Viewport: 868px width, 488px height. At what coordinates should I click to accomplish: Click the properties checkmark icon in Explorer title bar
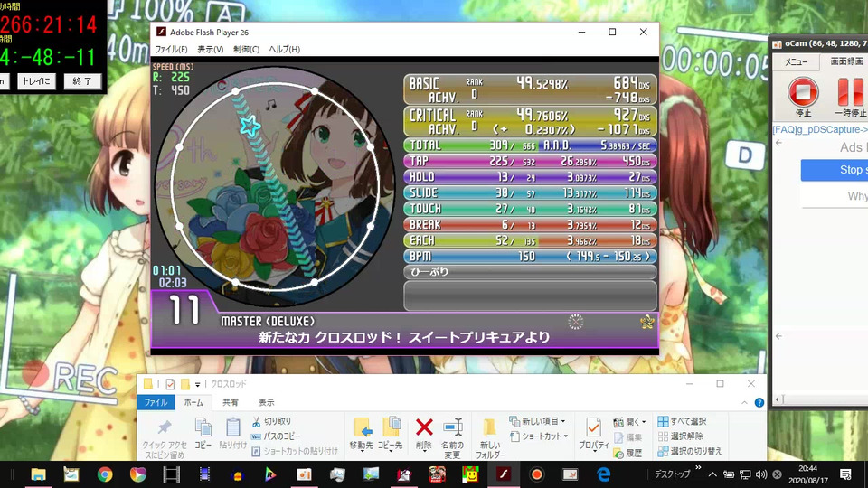coord(171,384)
